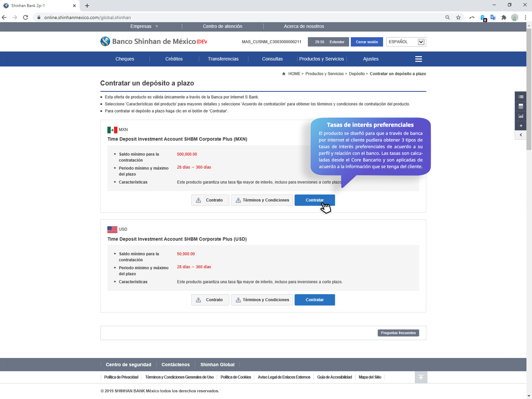Open the Cheques menu
This screenshot has height=399, width=532.
coord(125,59)
